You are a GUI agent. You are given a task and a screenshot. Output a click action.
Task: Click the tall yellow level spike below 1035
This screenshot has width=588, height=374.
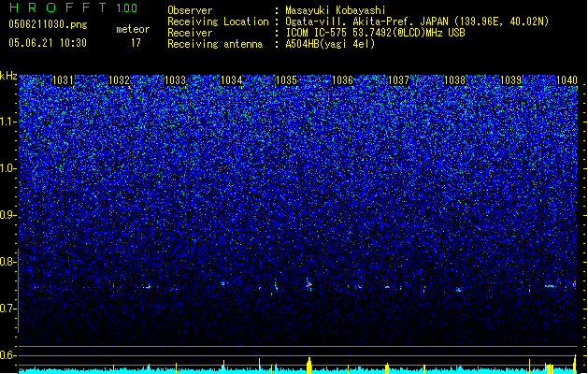point(309,366)
